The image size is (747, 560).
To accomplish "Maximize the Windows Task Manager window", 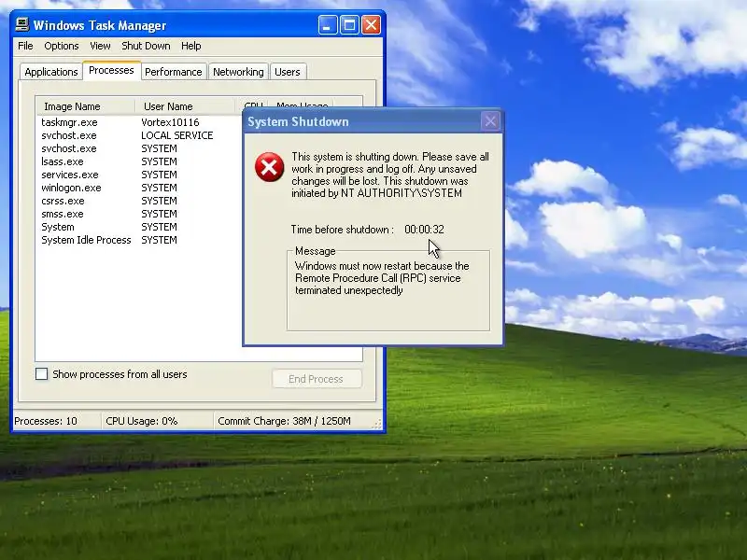I will click(349, 25).
